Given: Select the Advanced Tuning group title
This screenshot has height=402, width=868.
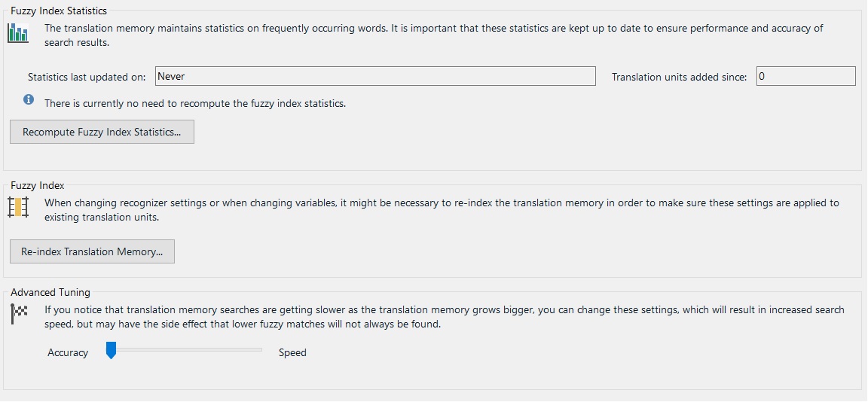Looking at the screenshot, I should [x=50, y=292].
